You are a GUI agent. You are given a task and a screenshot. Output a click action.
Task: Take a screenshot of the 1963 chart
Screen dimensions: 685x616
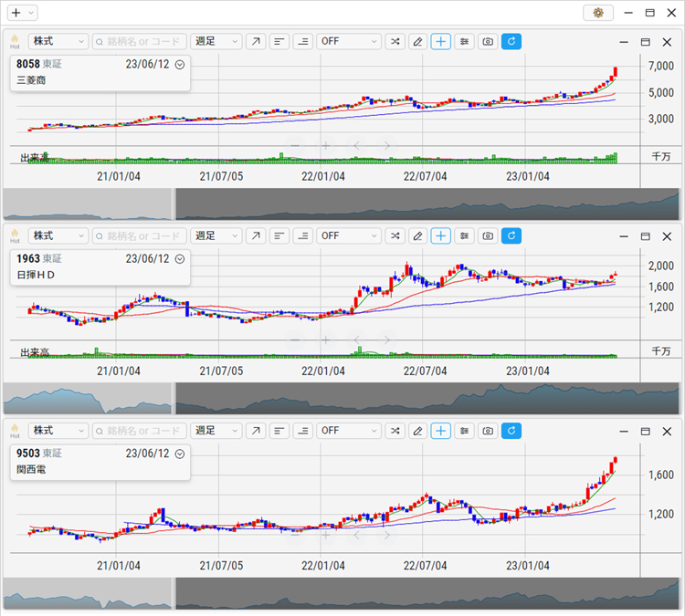click(488, 235)
